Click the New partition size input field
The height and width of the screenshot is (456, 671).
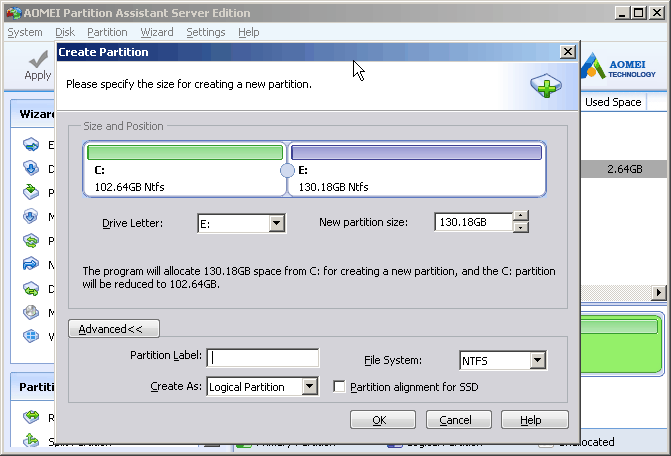pyautogui.click(x=473, y=222)
